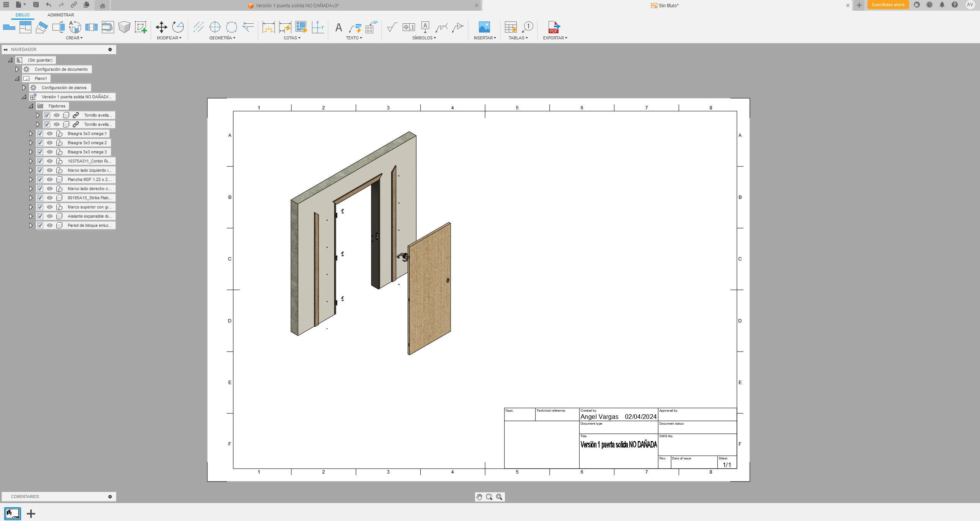The height and width of the screenshot is (521, 980).
Task: Uncheck the Plancha MDF 1.22 checkbox
Action: pos(40,179)
